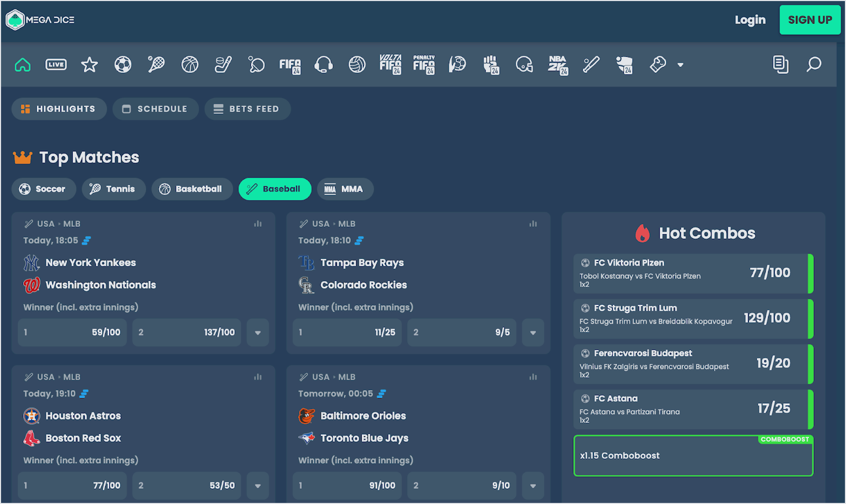Bet on Yankees at odds 59/100
This screenshot has height=504, width=846.
(72, 332)
